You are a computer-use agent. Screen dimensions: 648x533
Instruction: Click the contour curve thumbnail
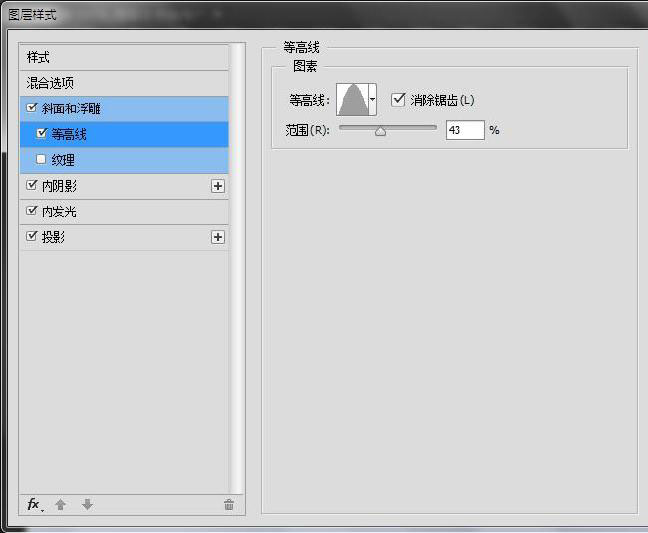coord(353,100)
